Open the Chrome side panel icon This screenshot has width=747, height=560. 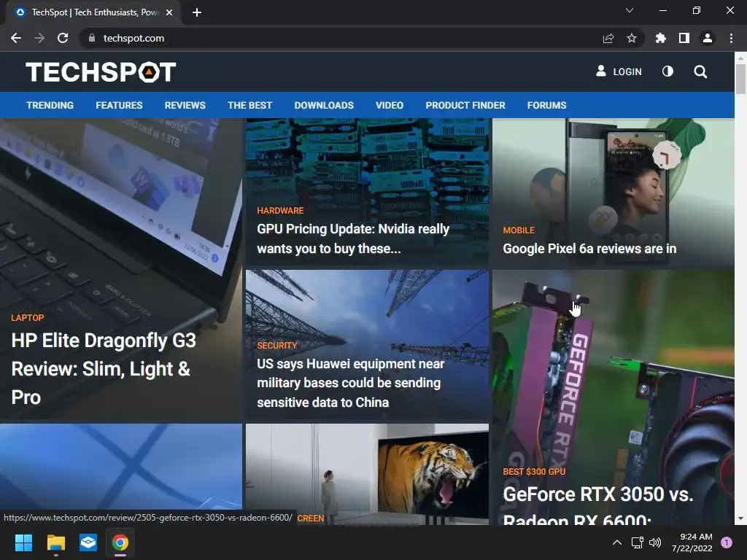pyautogui.click(x=684, y=38)
